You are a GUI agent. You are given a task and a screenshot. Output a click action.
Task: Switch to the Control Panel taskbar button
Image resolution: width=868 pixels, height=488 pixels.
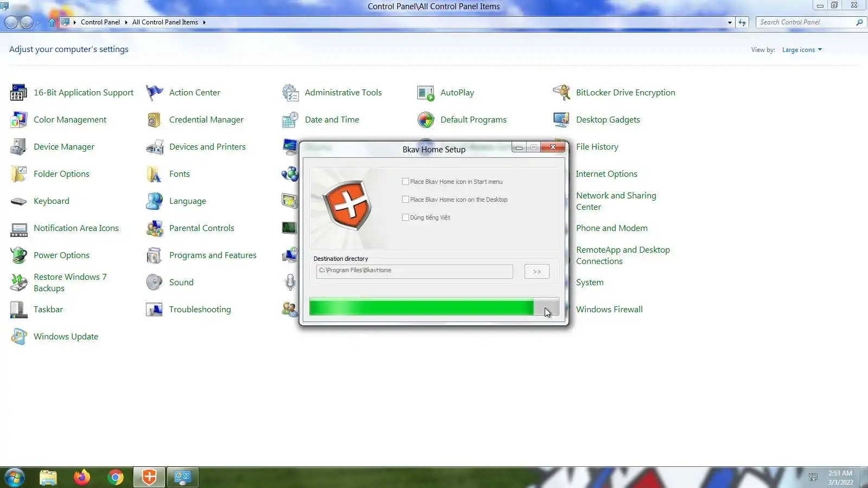[x=183, y=477]
